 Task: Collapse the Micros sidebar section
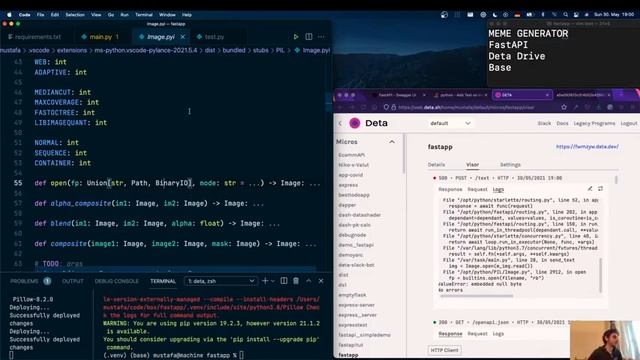click(x=392, y=142)
